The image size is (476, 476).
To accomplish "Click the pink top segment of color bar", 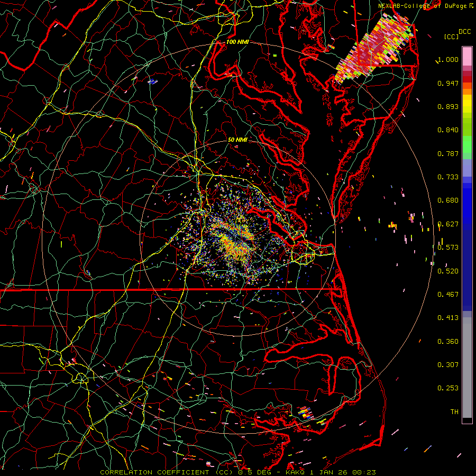I will tap(467, 56).
